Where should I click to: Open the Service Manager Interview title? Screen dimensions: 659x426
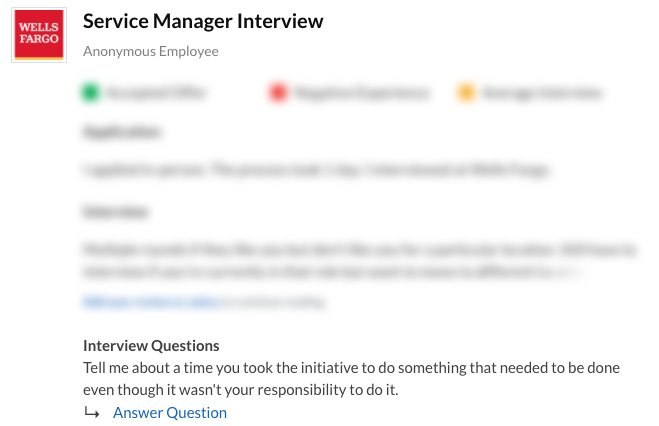(x=203, y=21)
